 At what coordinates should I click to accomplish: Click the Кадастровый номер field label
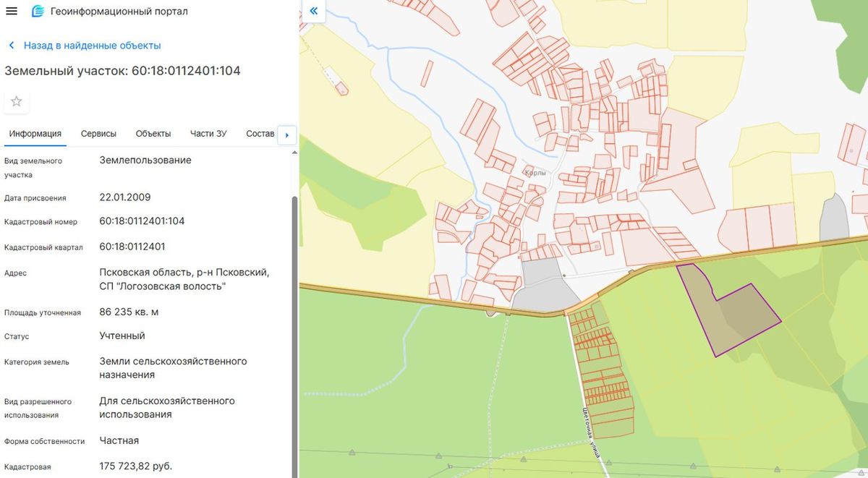[41, 222]
